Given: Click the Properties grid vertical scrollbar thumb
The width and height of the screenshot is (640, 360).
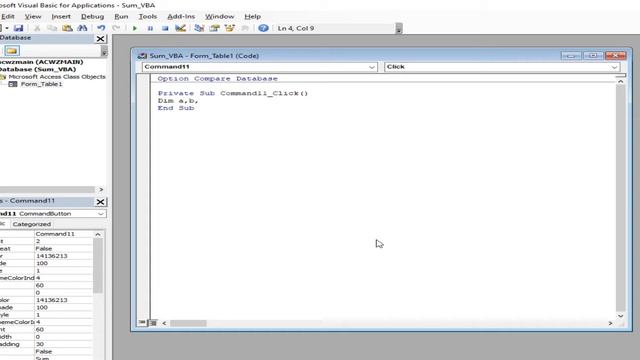Looking at the screenshot, I should (x=98, y=266).
